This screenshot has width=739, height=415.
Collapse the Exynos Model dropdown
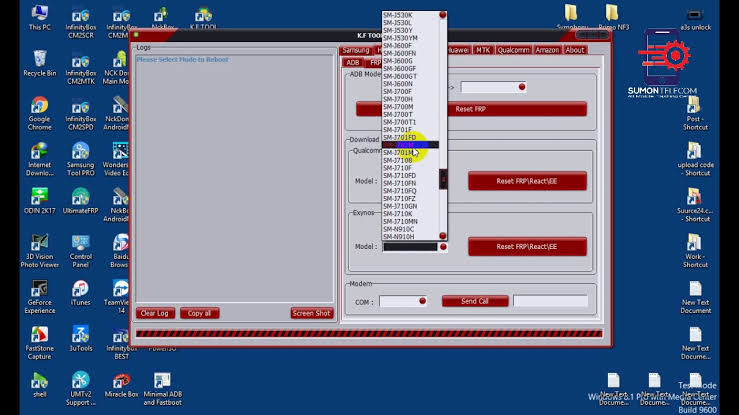443,247
